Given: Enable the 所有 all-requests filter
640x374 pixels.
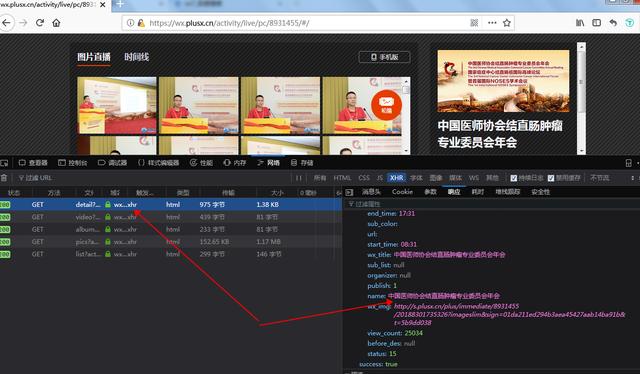Looking at the screenshot, I should tap(320, 178).
